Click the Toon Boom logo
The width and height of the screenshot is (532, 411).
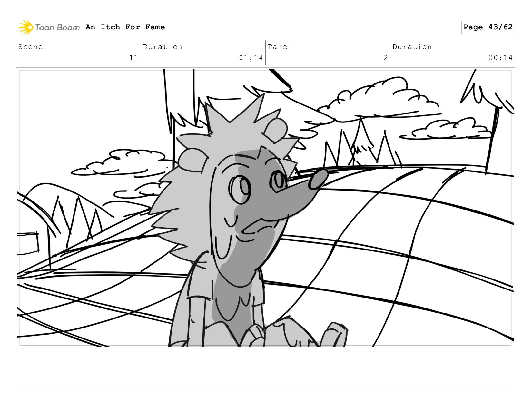point(48,27)
